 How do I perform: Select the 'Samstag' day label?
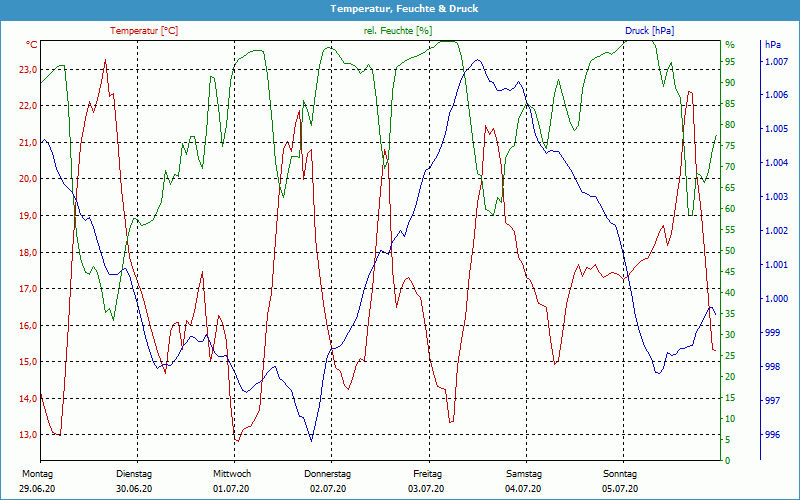[x=524, y=474]
